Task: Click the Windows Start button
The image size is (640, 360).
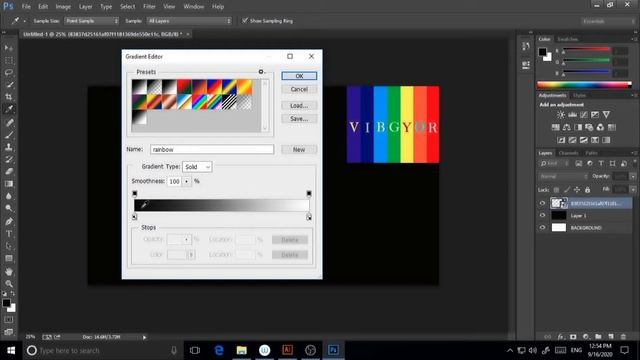Action: coord(11,350)
